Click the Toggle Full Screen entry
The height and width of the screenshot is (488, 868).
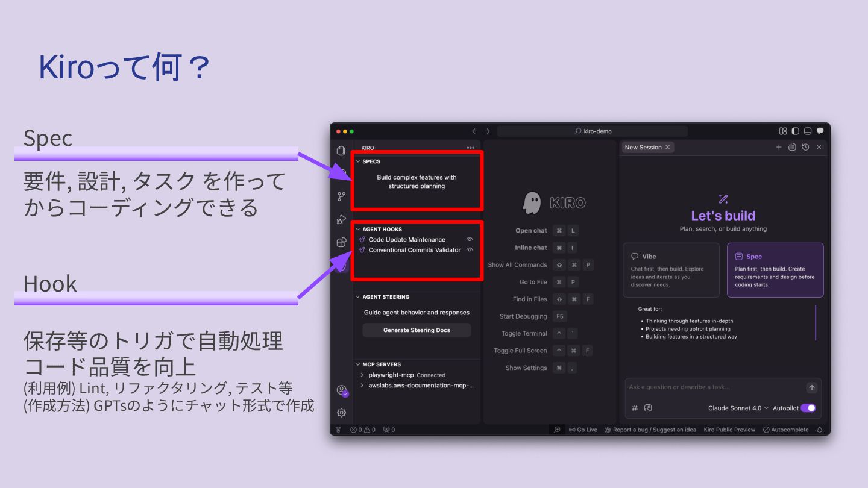click(544, 351)
